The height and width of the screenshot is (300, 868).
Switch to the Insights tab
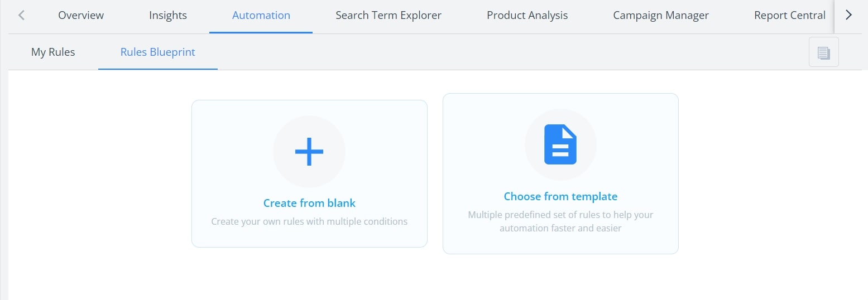click(168, 16)
